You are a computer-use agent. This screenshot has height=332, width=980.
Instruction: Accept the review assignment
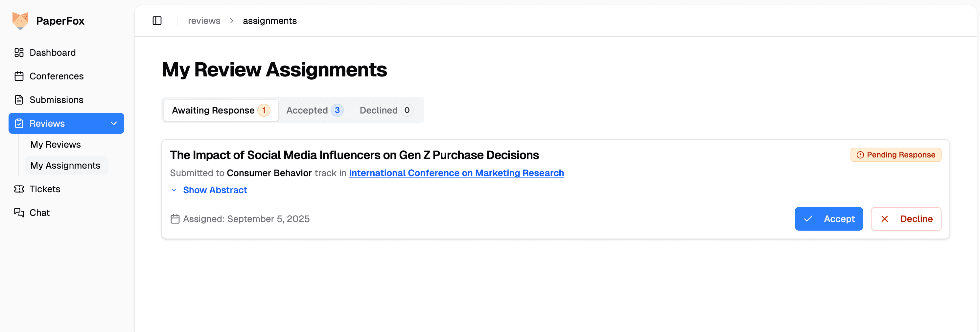pyautogui.click(x=828, y=219)
